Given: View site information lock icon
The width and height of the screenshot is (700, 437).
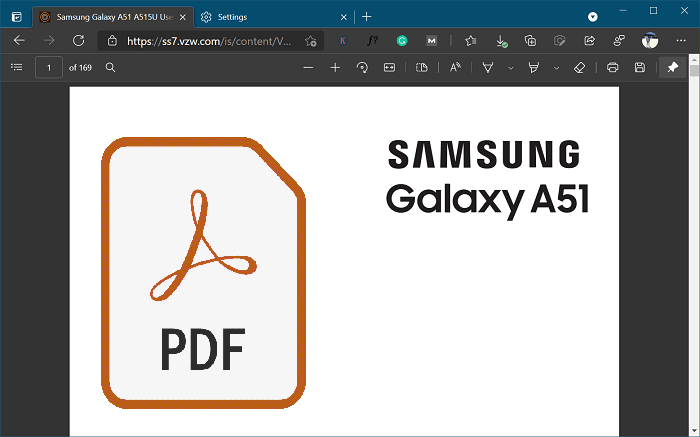Looking at the screenshot, I should (x=112, y=41).
